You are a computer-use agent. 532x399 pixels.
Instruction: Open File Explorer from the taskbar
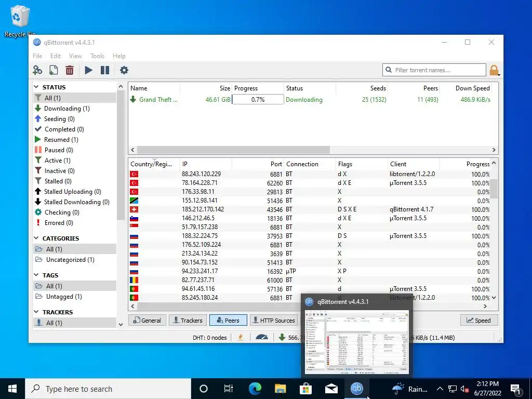tap(280, 389)
